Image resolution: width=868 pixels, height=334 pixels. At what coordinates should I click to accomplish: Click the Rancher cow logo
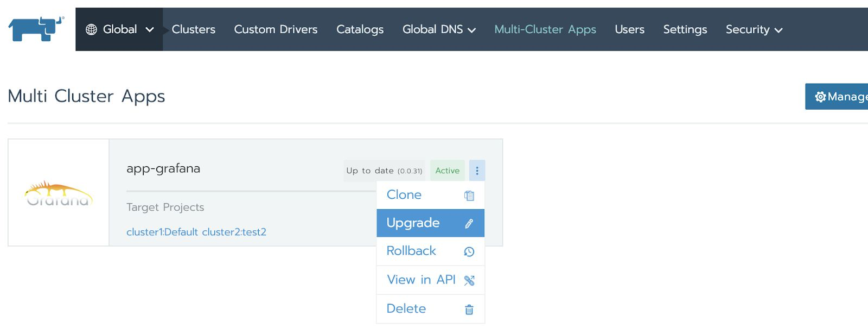coord(36,29)
